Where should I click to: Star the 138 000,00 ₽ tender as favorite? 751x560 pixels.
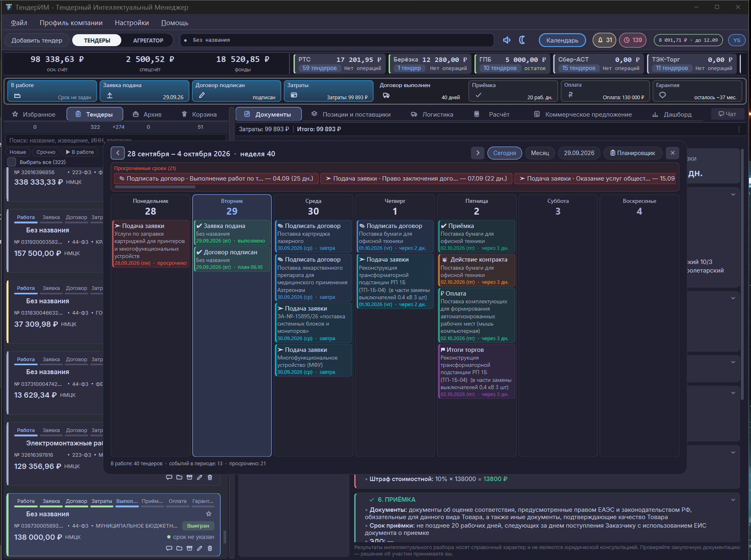pyautogui.click(x=209, y=514)
